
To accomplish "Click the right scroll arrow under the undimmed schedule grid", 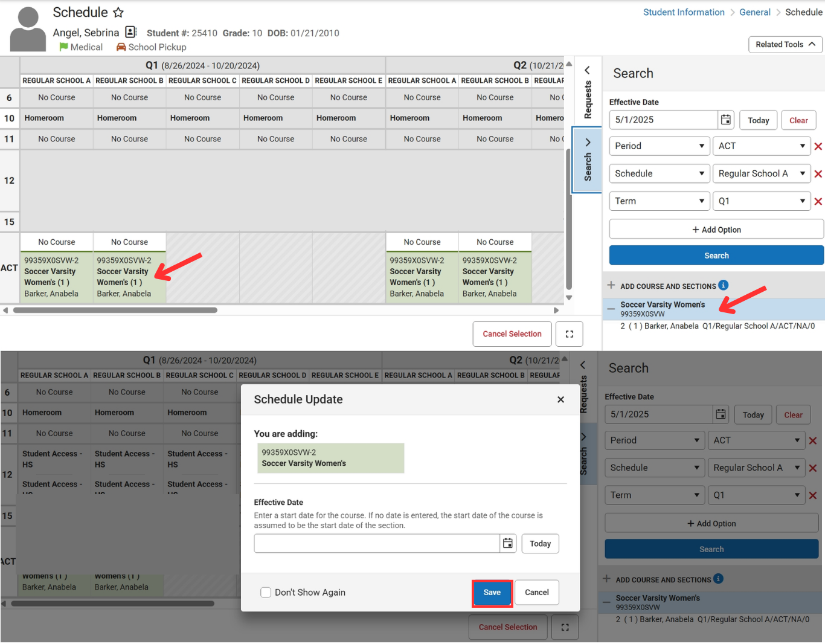I will point(556,311).
